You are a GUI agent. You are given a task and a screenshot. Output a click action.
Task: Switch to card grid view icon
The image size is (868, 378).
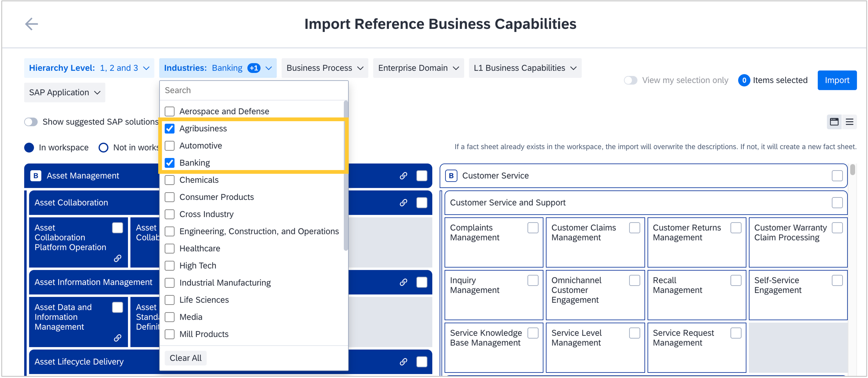(834, 122)
